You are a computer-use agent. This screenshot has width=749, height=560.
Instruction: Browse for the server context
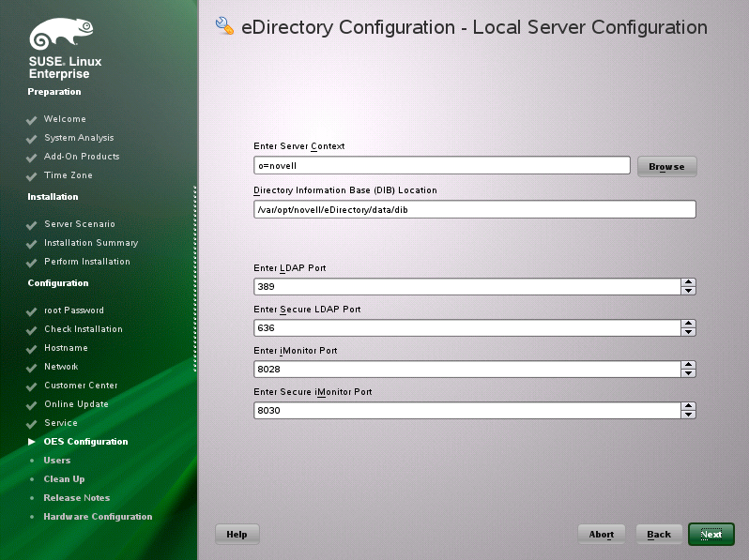(666, 167)
